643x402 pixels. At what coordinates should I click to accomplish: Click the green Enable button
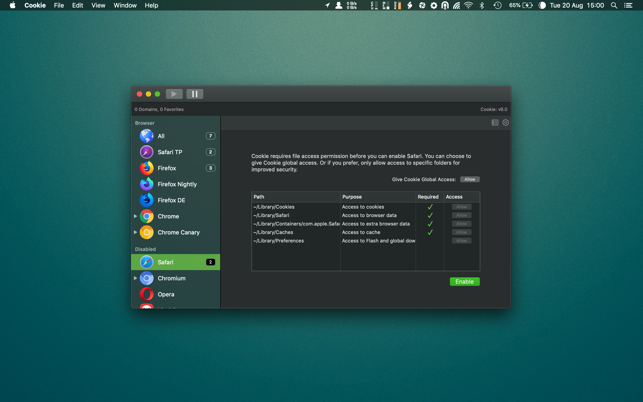tap(464, 282)
